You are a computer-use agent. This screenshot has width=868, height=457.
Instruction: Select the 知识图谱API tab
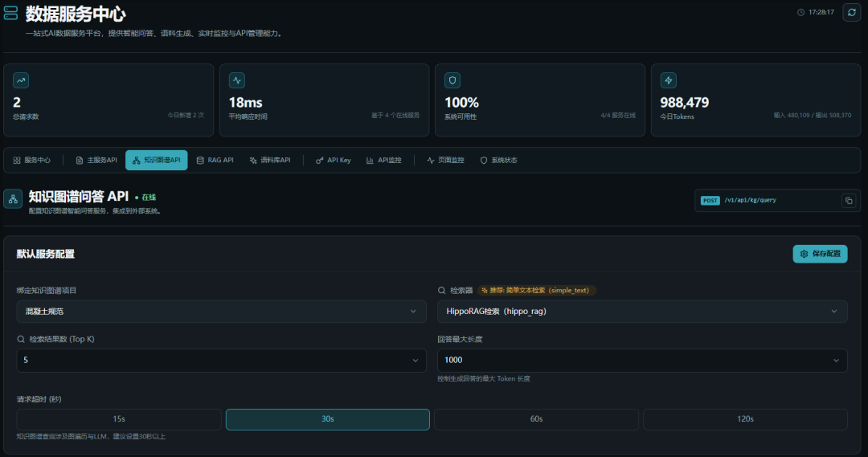coord(157,161)
